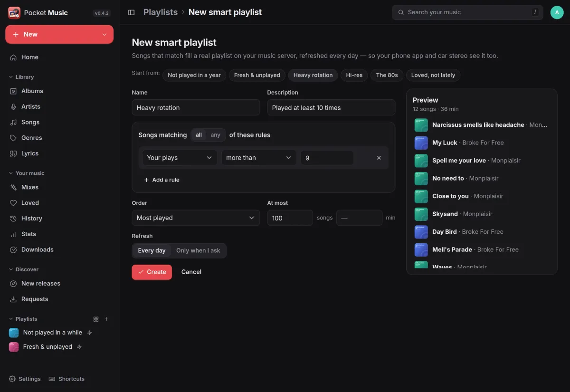Select Every day refresh
This screenshot has width=570, height=392.
pyautogui.click(x=152, y=251)
